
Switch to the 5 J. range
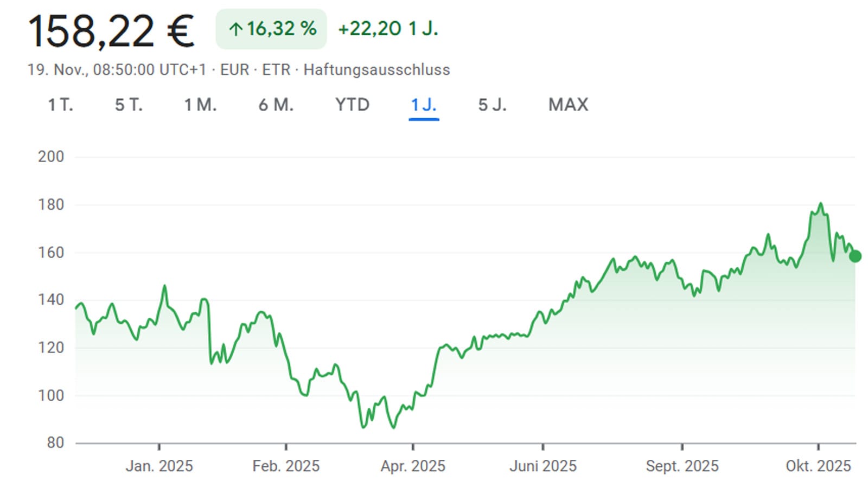(492, 105)
